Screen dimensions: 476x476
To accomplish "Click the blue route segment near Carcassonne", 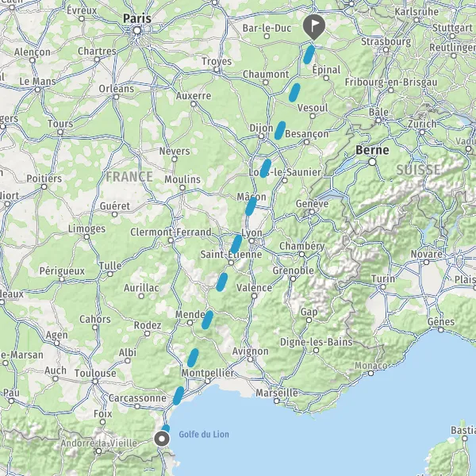I will coord(178,396).
